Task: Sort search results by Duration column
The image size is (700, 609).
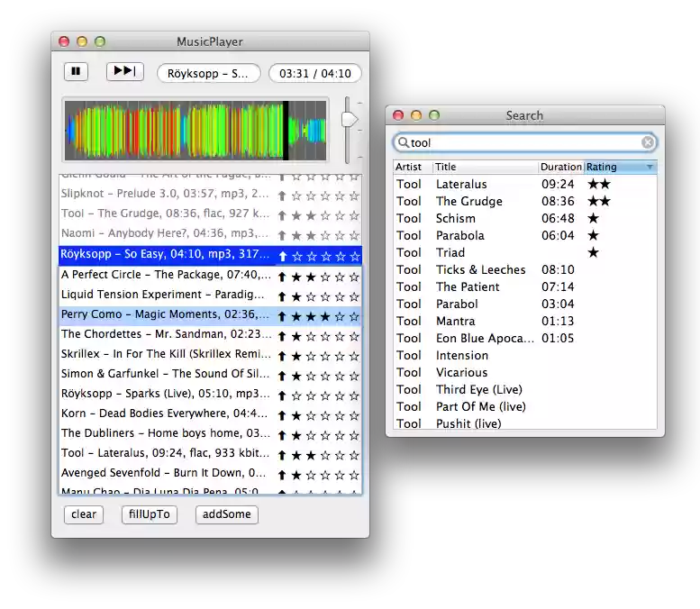Action: (x=561, y=167)
